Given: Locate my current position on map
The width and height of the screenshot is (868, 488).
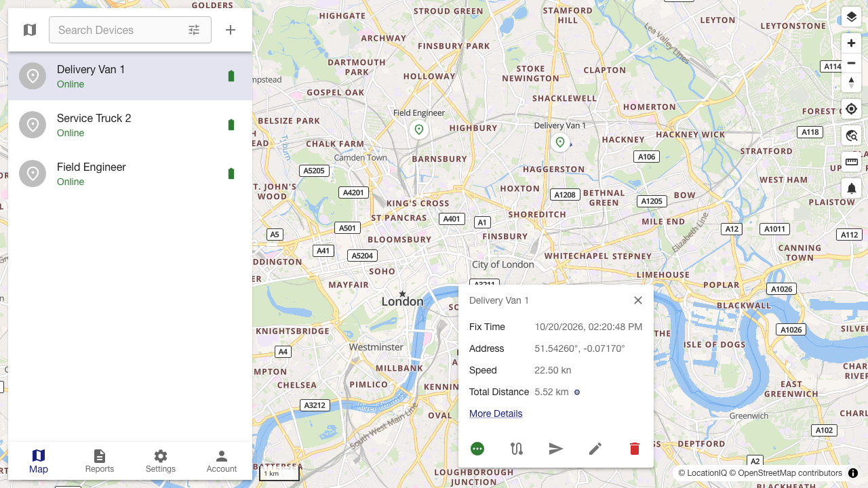Looking at the screenshot, I should click(852, 109).
